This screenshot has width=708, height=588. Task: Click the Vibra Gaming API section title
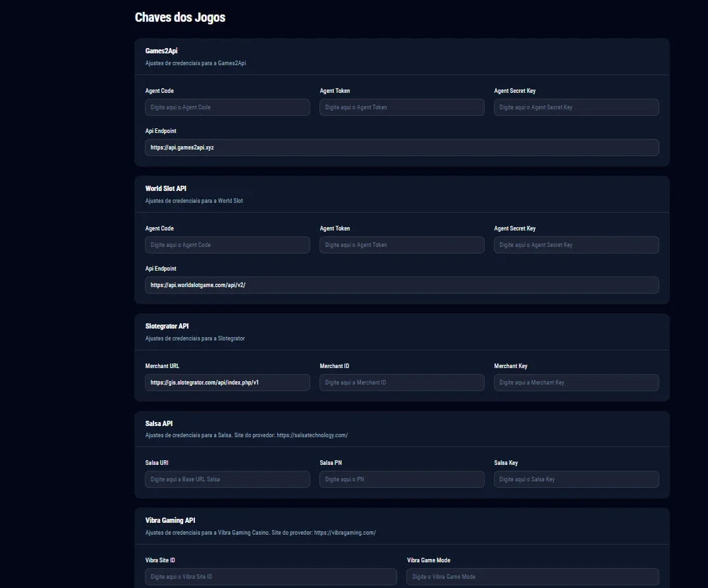coord(170,520)
